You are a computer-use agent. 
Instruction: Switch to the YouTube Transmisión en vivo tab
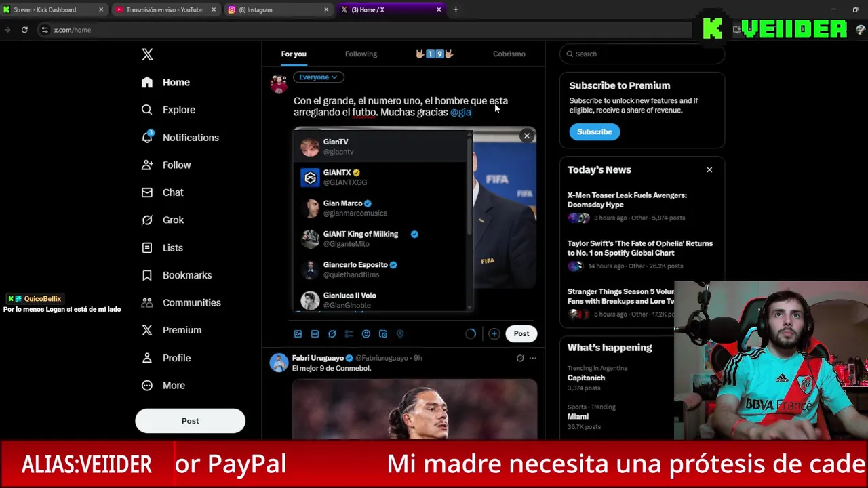click(164, 9)
